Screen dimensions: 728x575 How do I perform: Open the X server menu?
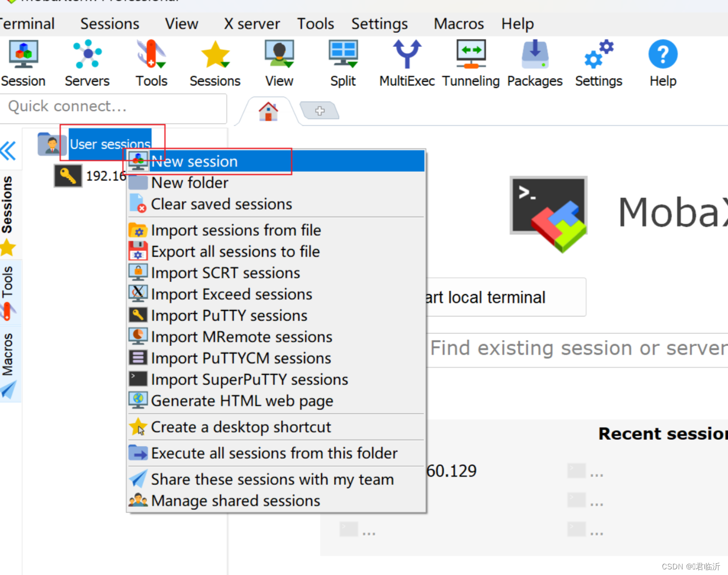pos(252,24)
